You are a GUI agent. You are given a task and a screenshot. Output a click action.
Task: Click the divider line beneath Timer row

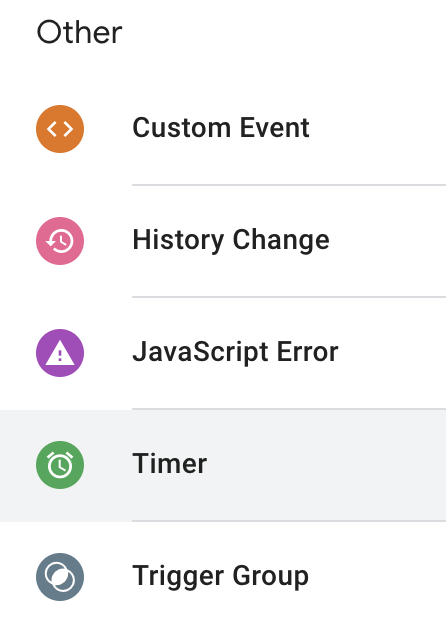click(289, 521)
